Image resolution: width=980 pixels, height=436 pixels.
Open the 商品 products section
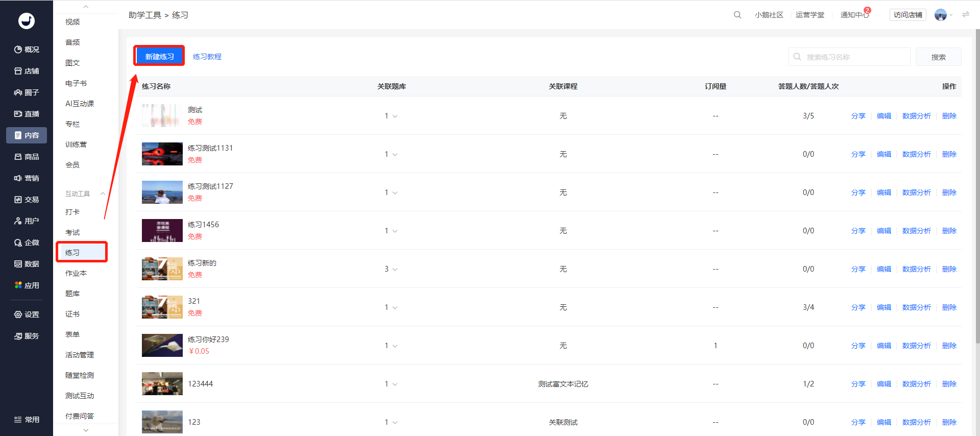click(27, 157)
